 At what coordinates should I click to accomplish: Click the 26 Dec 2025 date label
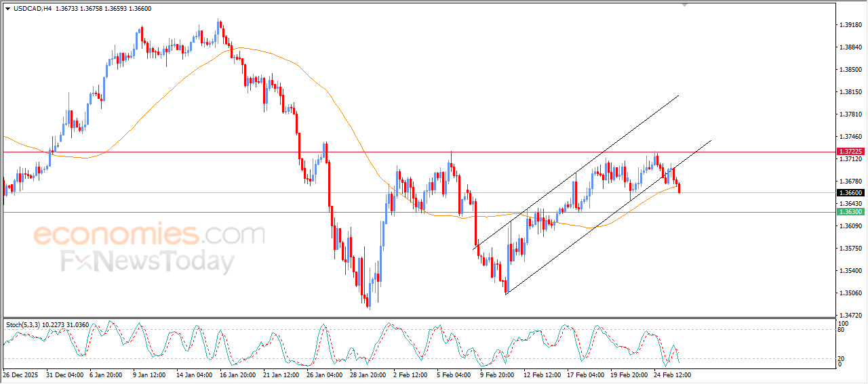click(x=20, y=375)
